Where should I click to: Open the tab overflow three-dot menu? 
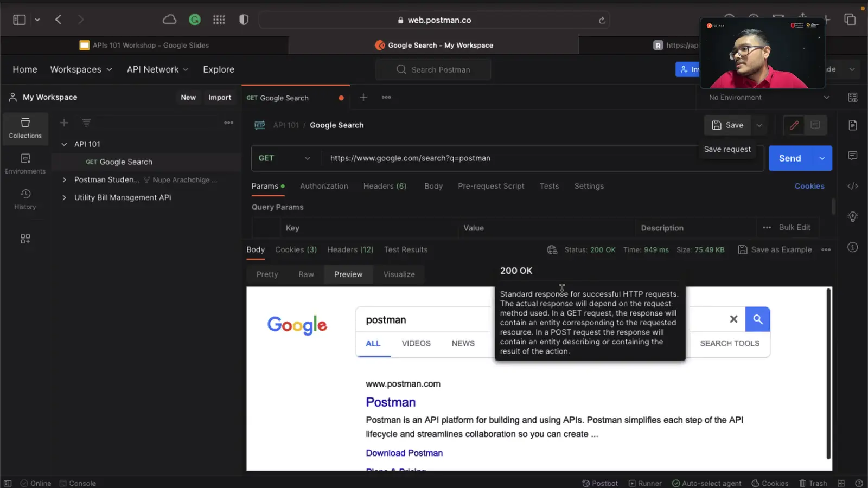point(386,97)
